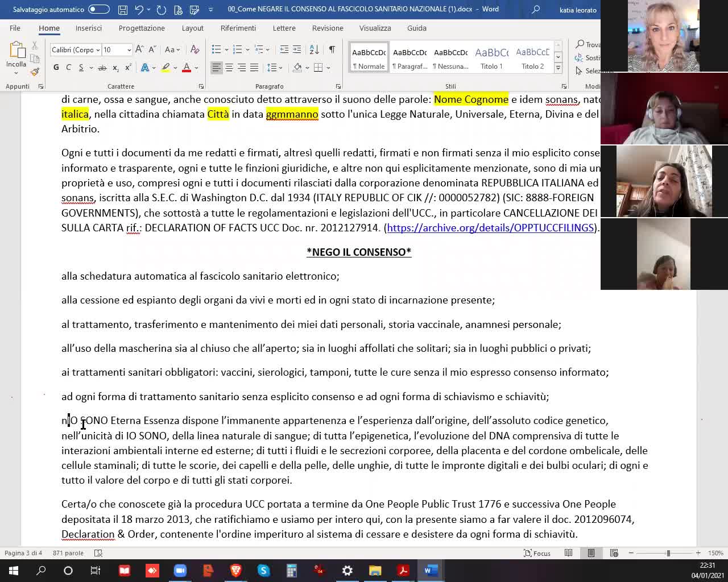Toggle Underline (S) formatting
Image resolution: width=728 pixels, height=582 pixels.
click(x=81, y=68)
